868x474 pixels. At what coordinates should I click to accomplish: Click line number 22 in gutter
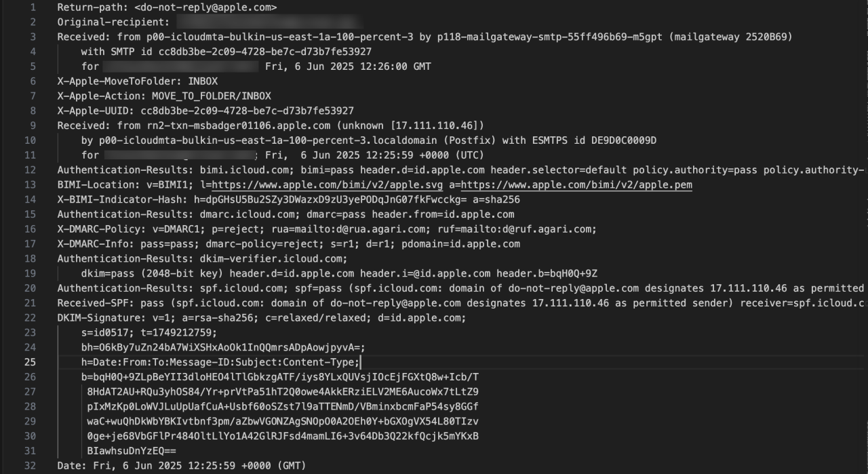[30, 318]
